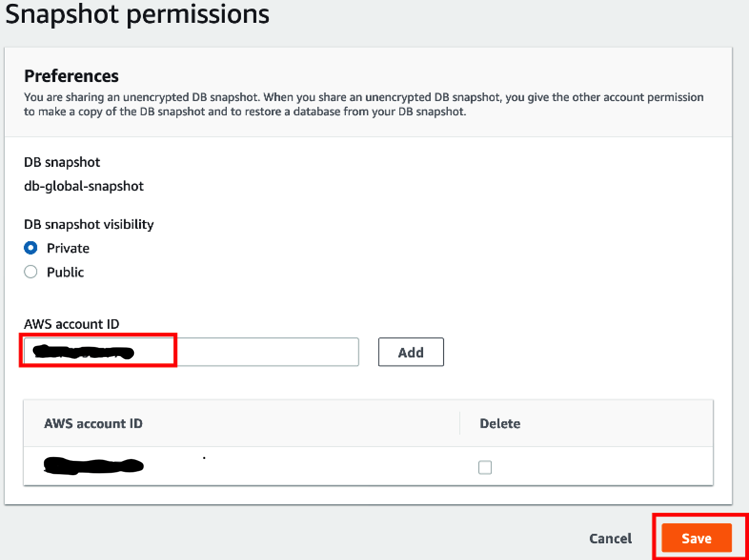749x560 pixels.
Task: Click the Delete column header
Action: pyautogui.click(x=500, y=423)
